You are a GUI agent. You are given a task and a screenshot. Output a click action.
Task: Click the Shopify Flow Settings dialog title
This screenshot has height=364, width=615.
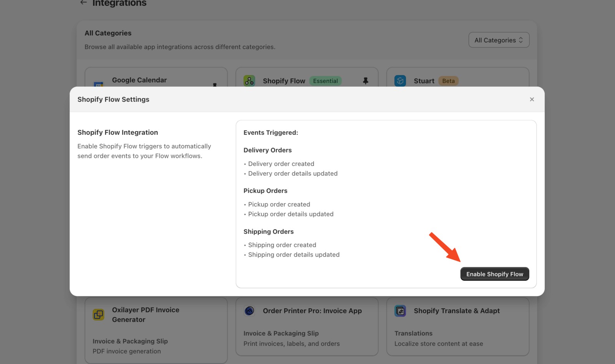tap(113, 99)
